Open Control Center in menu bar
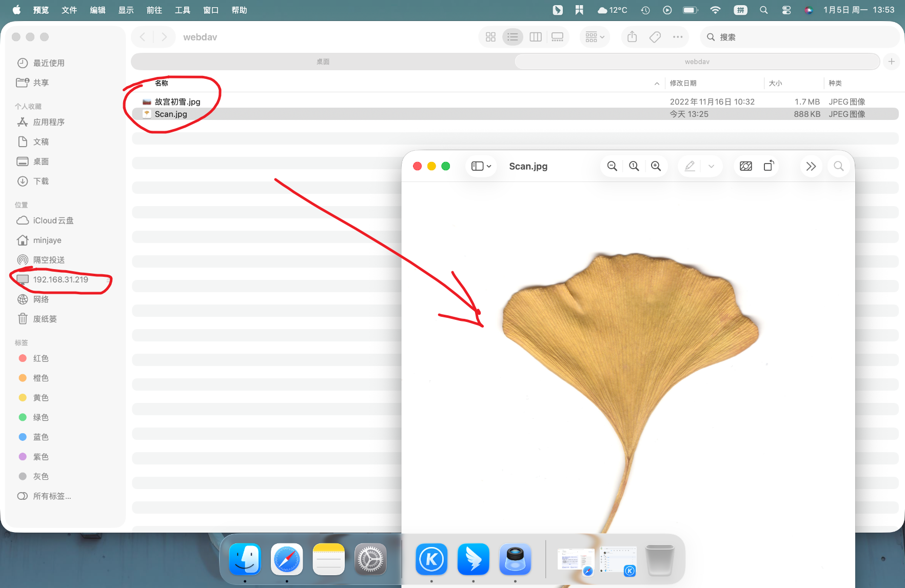Screen dimensions: 905x588 click(786, 10)
